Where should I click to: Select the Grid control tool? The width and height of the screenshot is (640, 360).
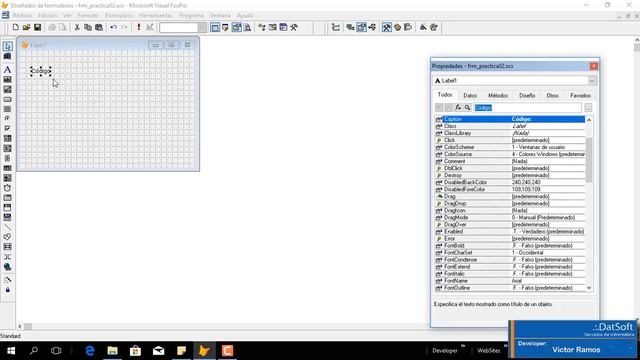7,168
